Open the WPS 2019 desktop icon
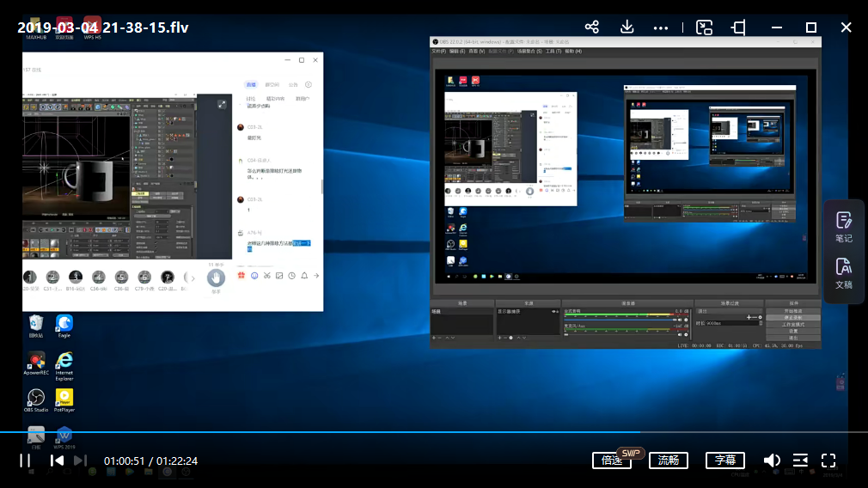Screen dimensions: 868x488 tap(64, 437)
